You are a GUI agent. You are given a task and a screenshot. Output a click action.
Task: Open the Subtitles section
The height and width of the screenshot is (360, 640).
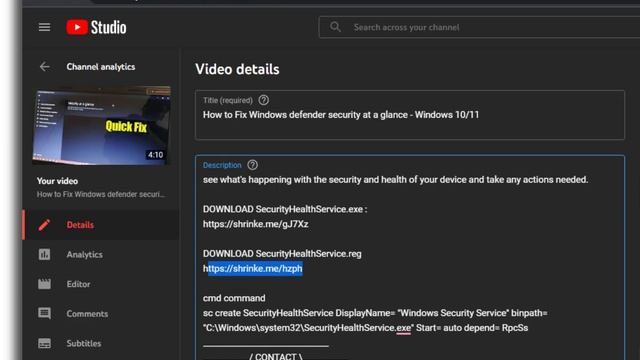[84, 343]
